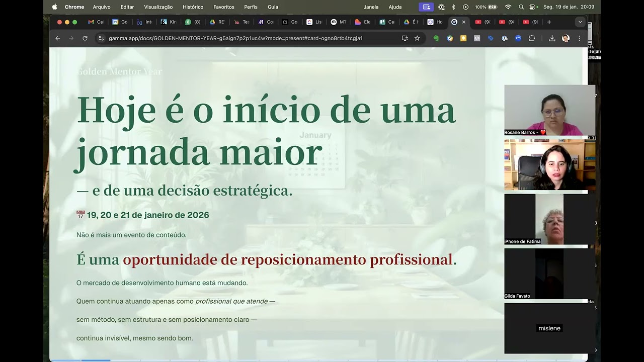644x362 pixels.
Task: Open Wi-Fi status in menu bar
Action: click(508, 7)
